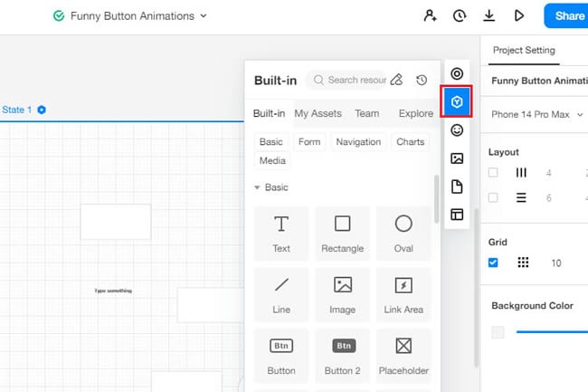
Task: Select the Text component
Action: (281, 234)
